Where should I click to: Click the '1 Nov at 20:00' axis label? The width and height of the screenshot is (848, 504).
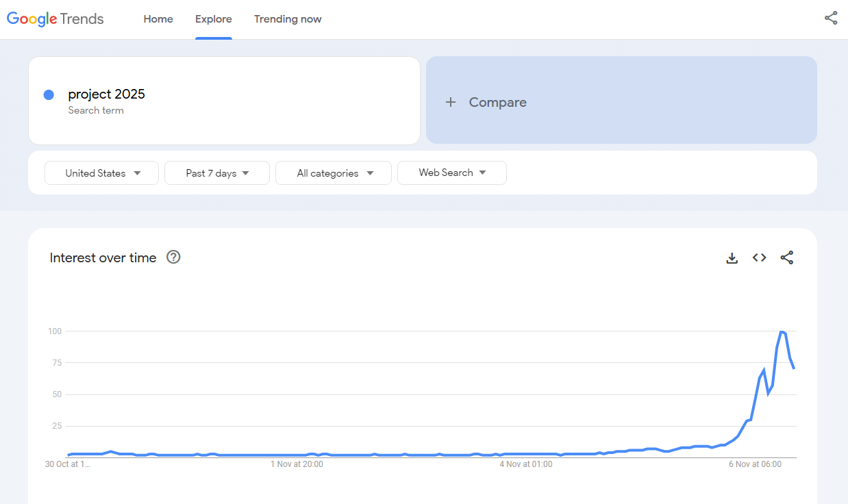tap(297, 464)
